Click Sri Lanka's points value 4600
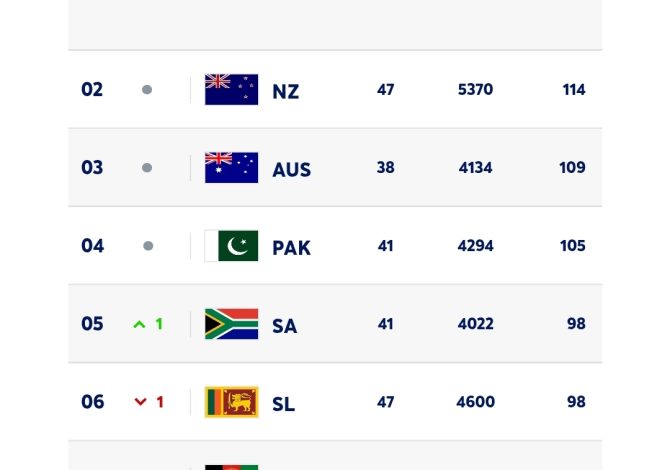This screenshot has height=470, width=670. tap(475, 402)
